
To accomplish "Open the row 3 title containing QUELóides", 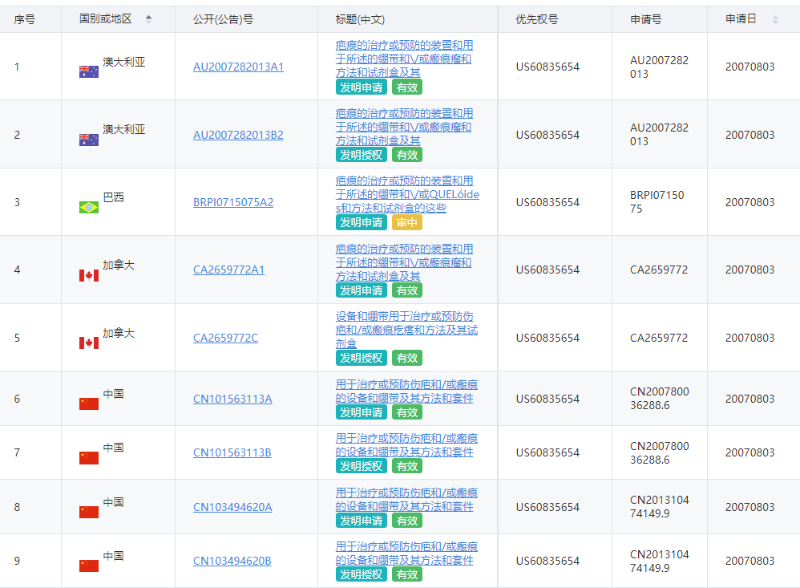I will [x=406, y=194].
